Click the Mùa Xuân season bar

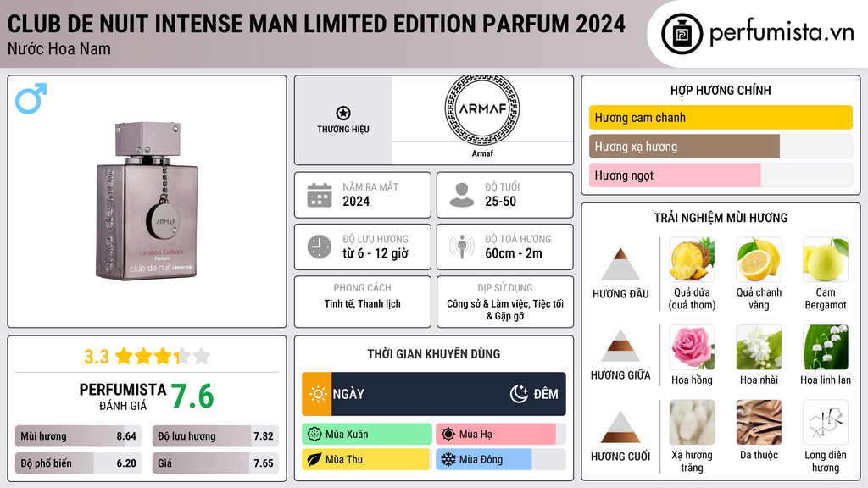click(x=366, y=435)
